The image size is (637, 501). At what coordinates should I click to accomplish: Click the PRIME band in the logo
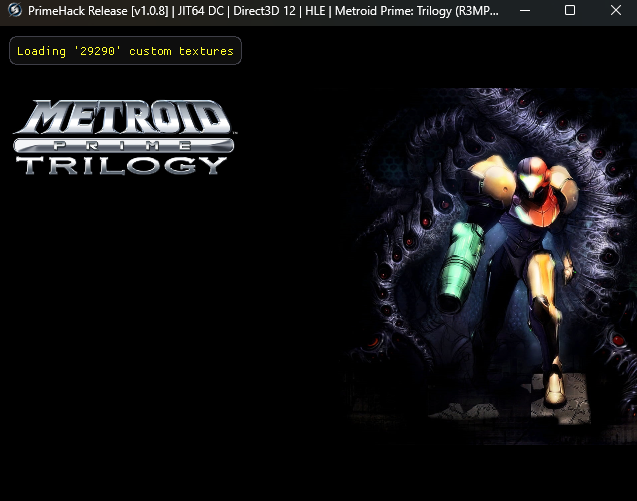pyautogui.click(x=123, y=145)
